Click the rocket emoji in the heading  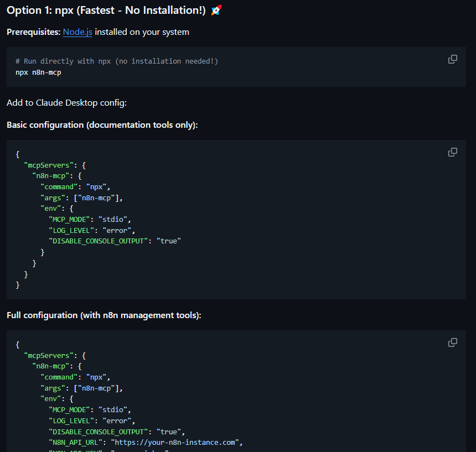coord(216,11)
